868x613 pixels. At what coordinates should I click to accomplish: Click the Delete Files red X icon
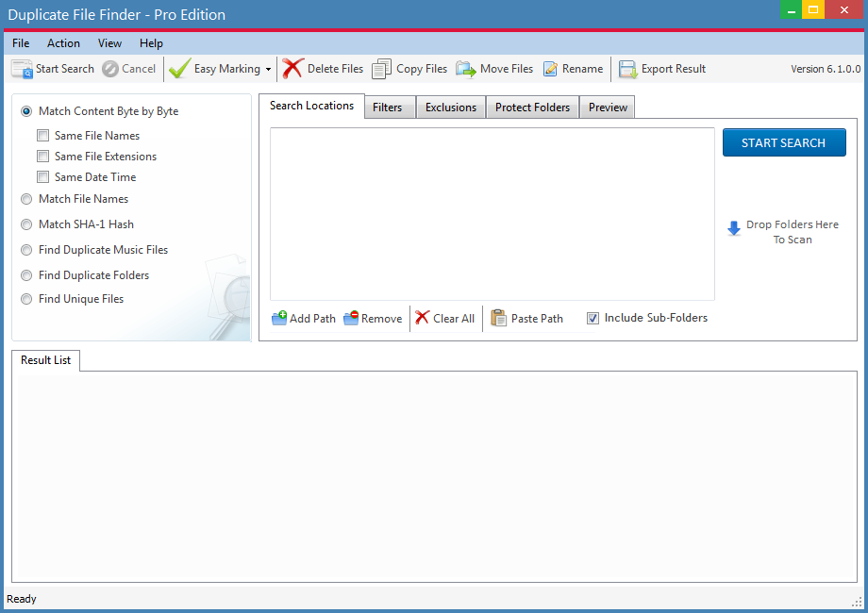[292, 69]
